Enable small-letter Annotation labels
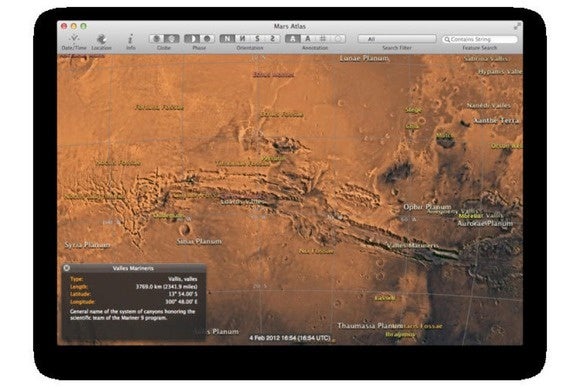580x388 pixels. (x=308, y=38)
